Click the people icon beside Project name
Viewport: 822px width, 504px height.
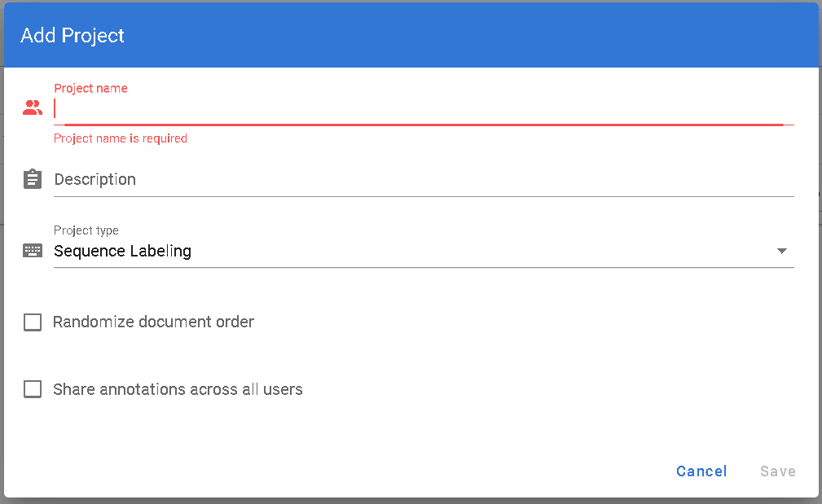tap(33, 107)
